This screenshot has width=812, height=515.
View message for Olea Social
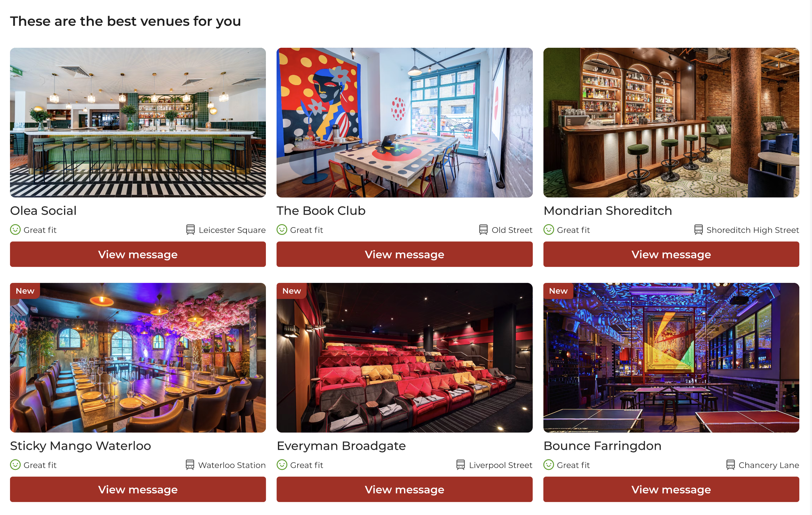coord(138,254)
